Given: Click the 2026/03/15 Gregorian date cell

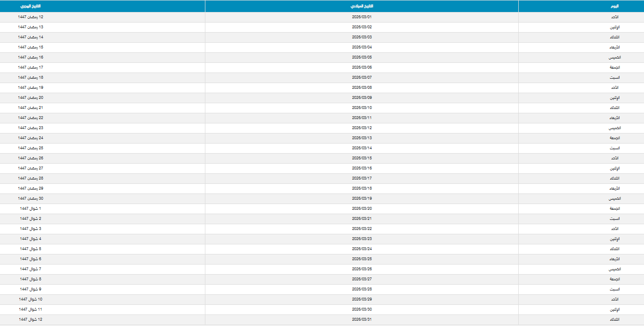Looking at the screenshot, I should pyautogui.click(x=362, y=158).
